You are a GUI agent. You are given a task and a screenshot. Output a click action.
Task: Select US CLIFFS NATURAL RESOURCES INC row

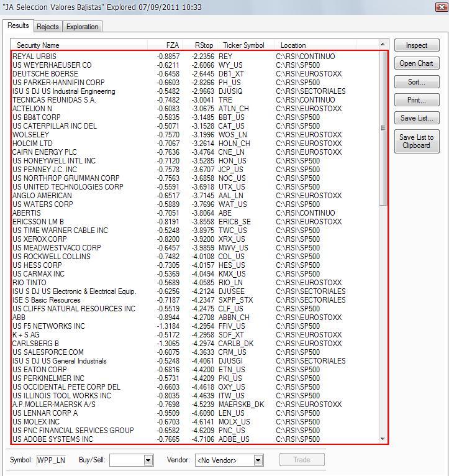click(x=195, y=309)
